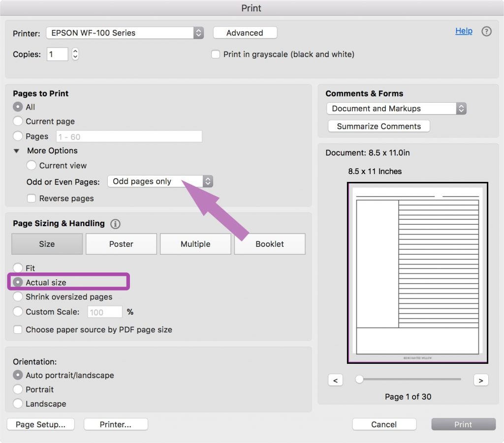Click the Pages range input field
504x443 pixels.
(x=129, y=136)
